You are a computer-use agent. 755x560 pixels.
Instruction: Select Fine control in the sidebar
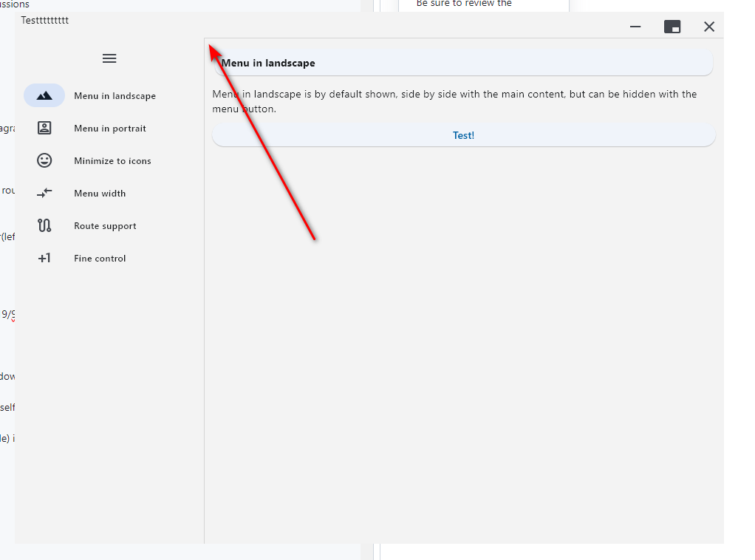99,258
